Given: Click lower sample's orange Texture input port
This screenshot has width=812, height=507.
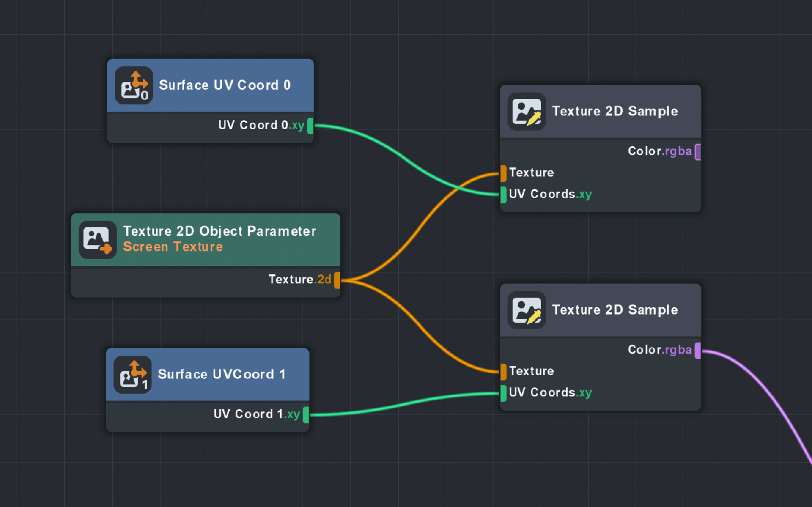Looking at the screenshot, I should (x=503, y=372).
